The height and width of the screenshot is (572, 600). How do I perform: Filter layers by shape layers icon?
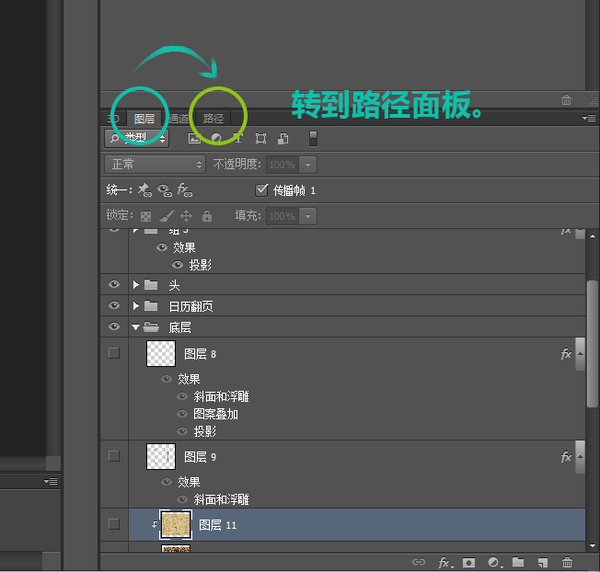261,138
